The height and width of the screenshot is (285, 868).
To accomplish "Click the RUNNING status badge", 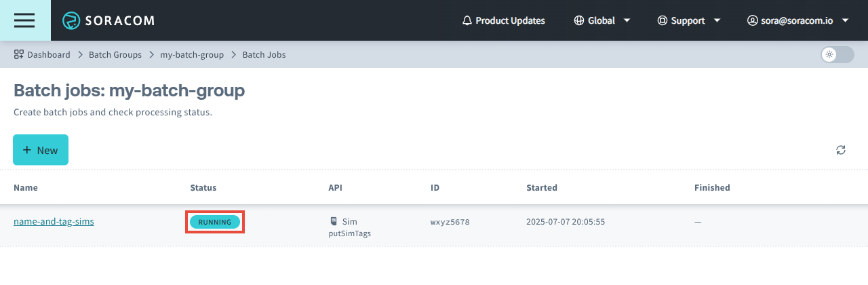I will point(214,222).
